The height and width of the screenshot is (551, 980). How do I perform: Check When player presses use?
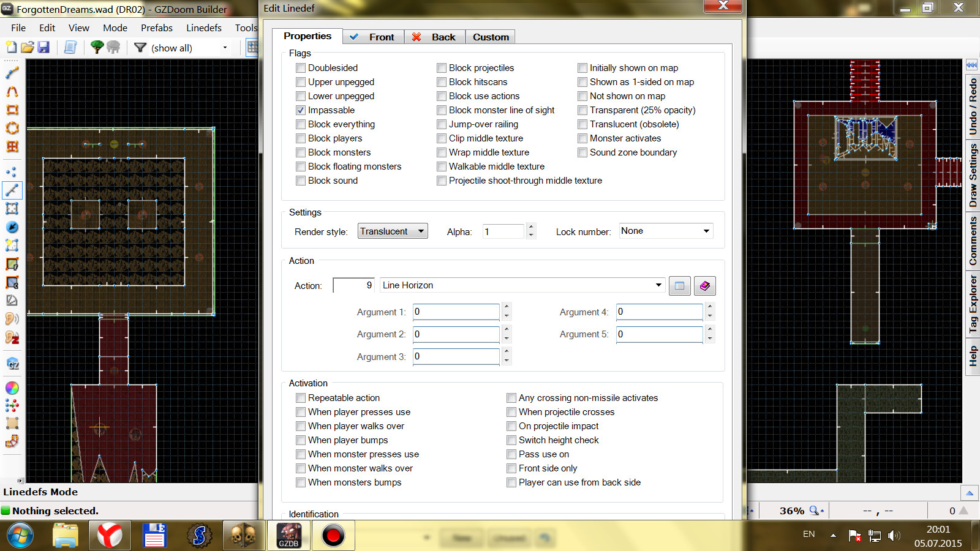(301, 412)
